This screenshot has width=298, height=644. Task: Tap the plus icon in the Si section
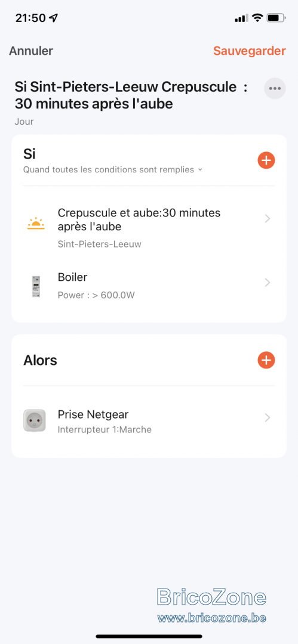[x=266, y=160]
